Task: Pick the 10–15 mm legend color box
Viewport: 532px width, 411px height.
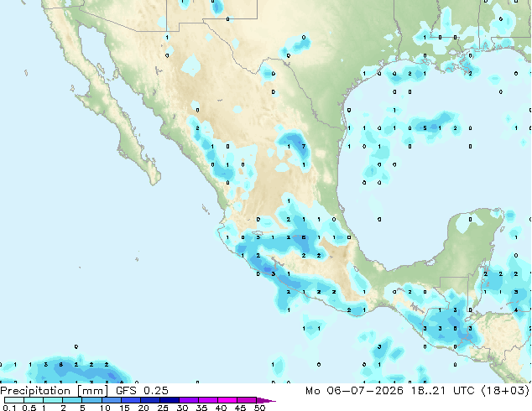Action: 111,400
